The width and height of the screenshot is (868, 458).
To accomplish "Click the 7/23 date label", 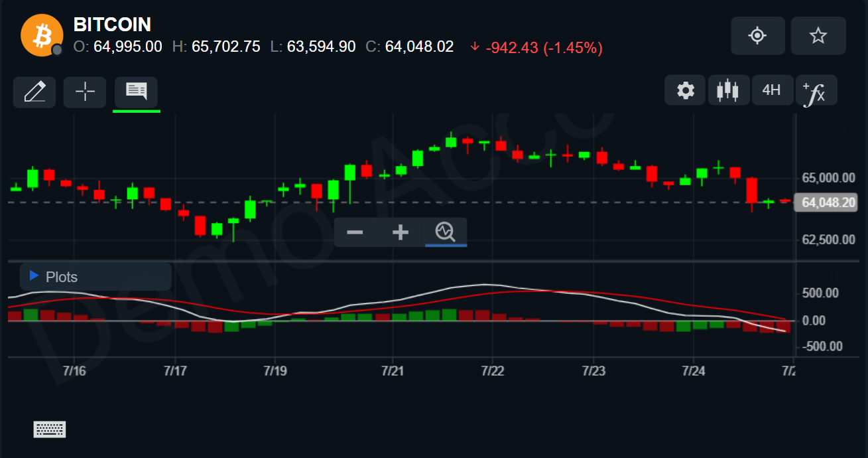I will coord(593,370).
